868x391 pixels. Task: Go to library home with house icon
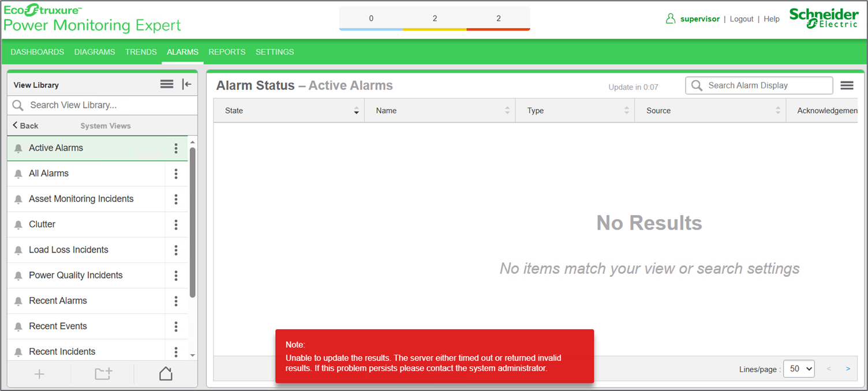[x=166, y=374]
